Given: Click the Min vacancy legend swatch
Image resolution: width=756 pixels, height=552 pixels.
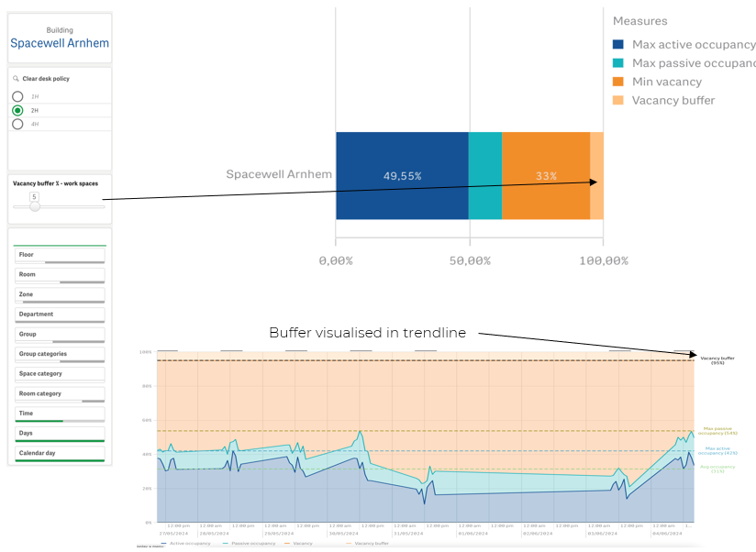Looking at the screenshot, I should (x=617, y=82).
